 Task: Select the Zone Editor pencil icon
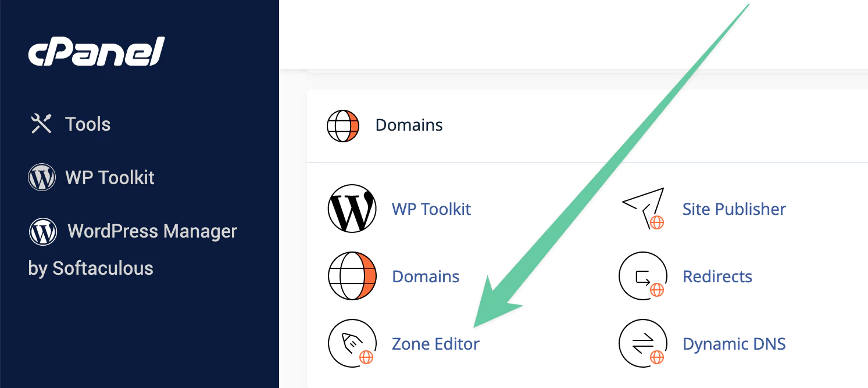coord(352,343)
